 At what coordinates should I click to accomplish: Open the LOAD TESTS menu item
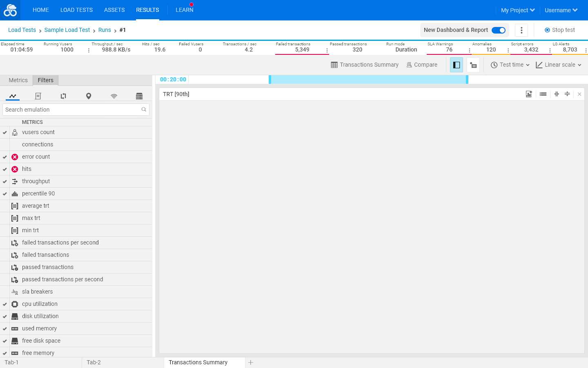(x=76, y=10)
